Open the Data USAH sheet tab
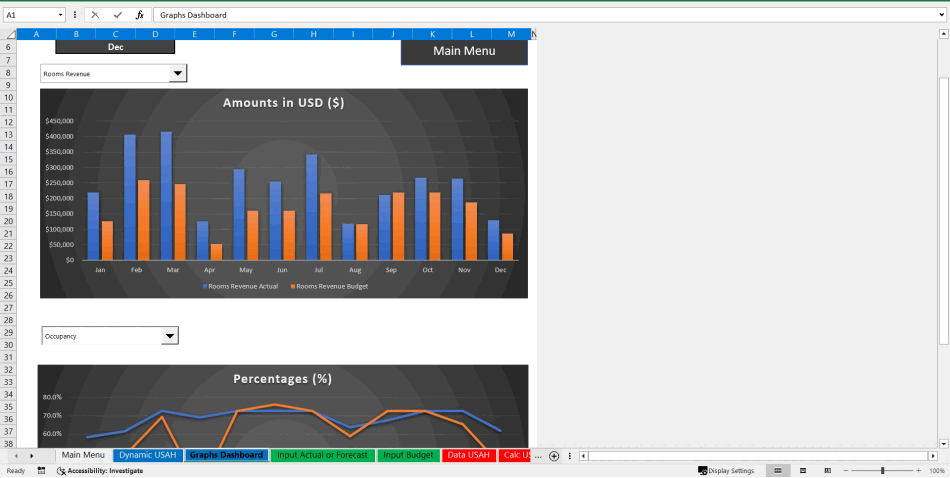 coord(470,455)
